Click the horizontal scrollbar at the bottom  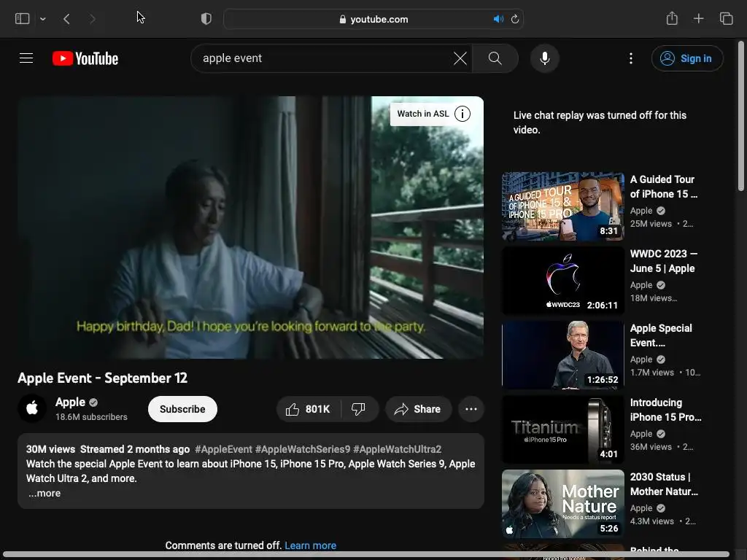pyautogui.click(x=366, y=555)
